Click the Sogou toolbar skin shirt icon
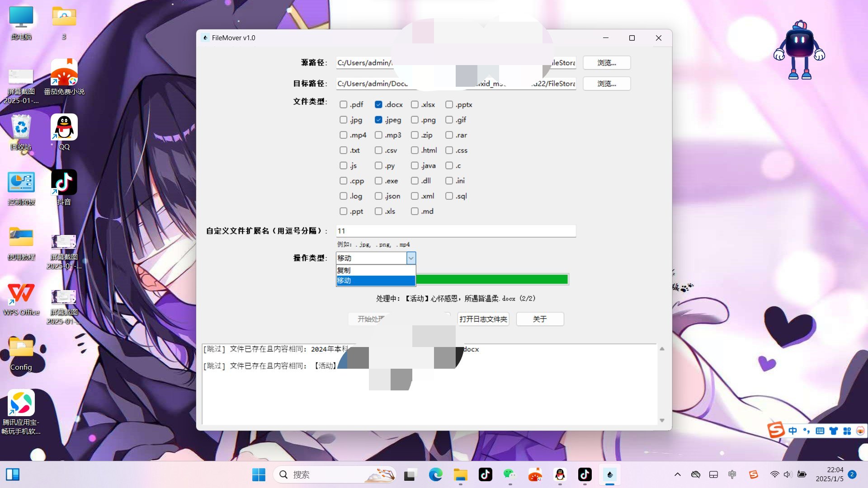The width and height of the screenshot is (868, 488). pyautogui.click(x=833, y=431)
